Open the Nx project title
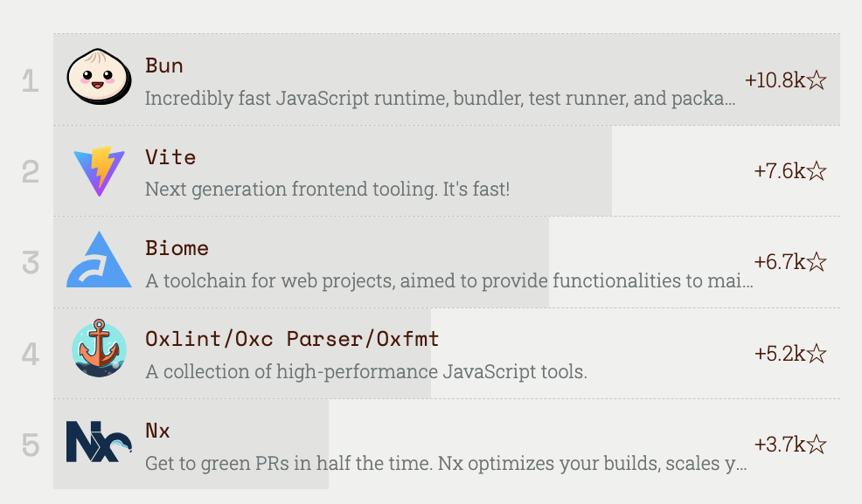 (x=158, y=431)
